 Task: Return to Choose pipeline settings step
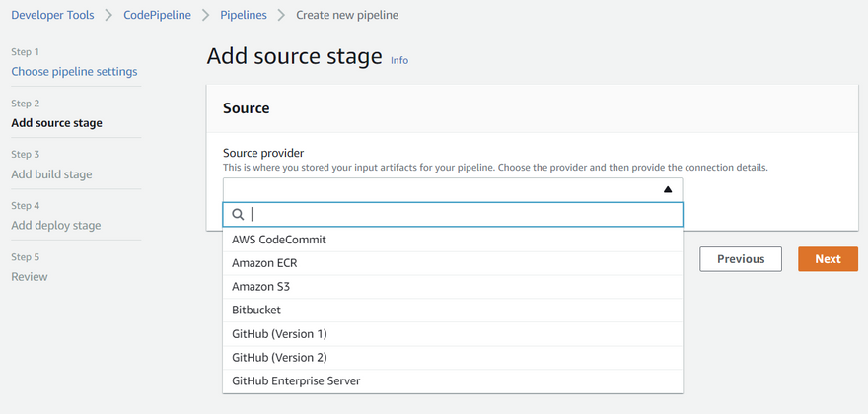[74, 72]
